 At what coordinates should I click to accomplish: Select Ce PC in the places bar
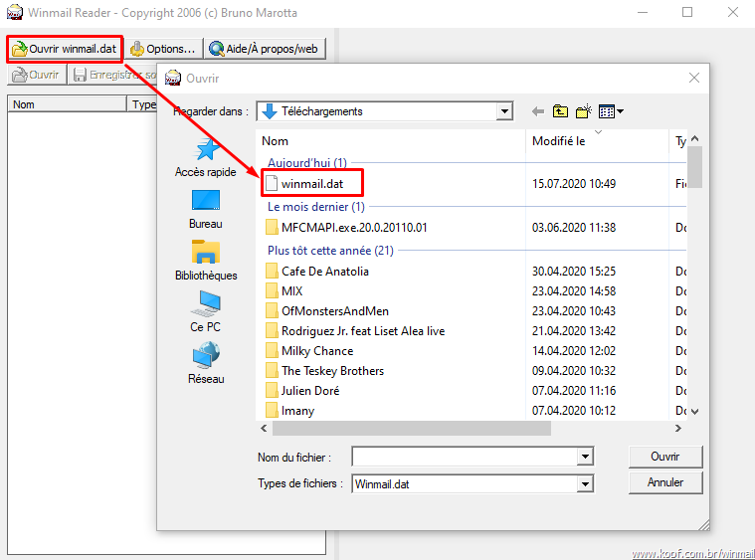pyautogui.click(x=206, y=312)
